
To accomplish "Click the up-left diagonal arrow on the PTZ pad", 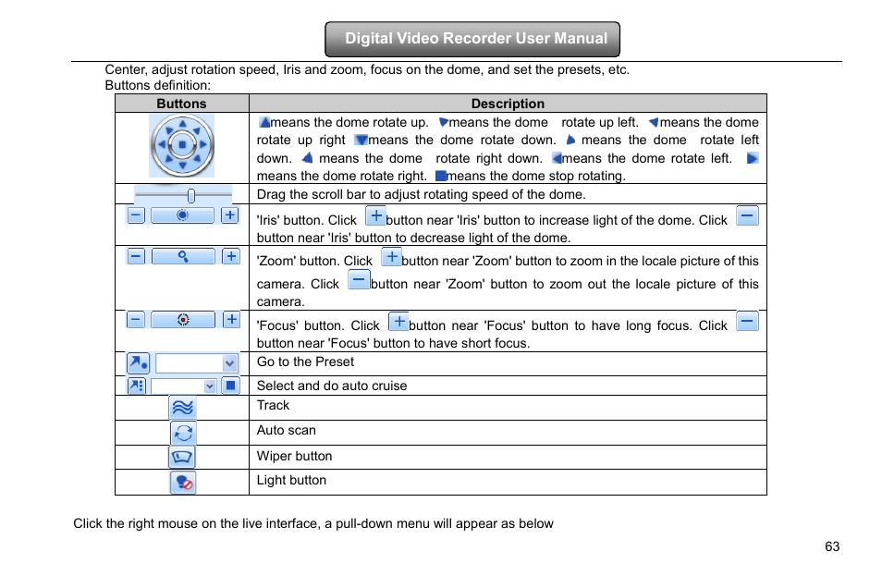I will point(168,130).
